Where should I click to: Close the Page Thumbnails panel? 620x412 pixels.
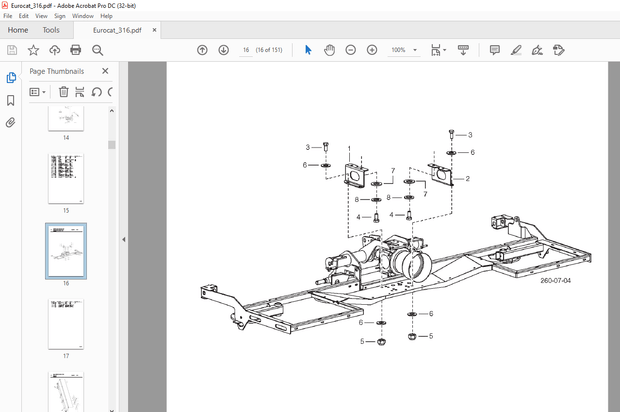[105, 71]
